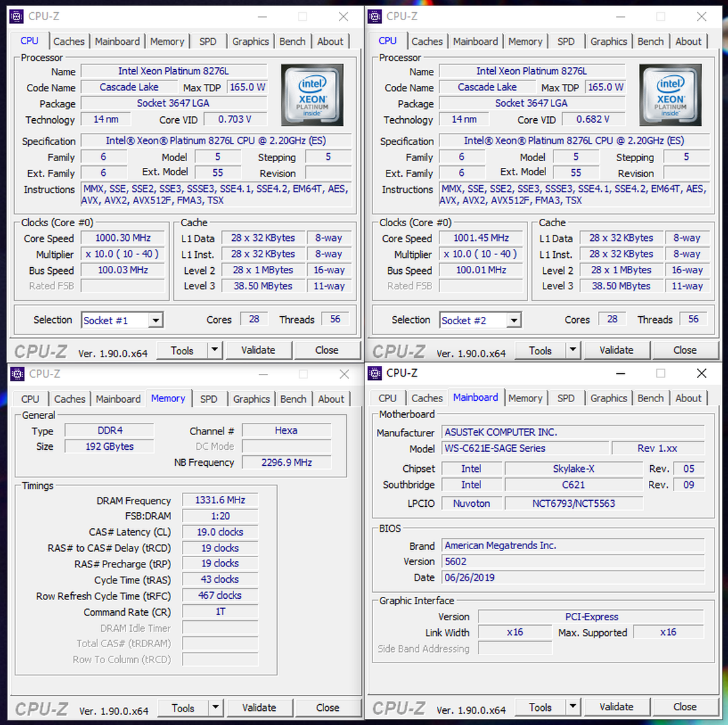Screen dimensions: 728x725
Task: Click Validate button in Socket #2 window
Action: click(x=616, y=350)
